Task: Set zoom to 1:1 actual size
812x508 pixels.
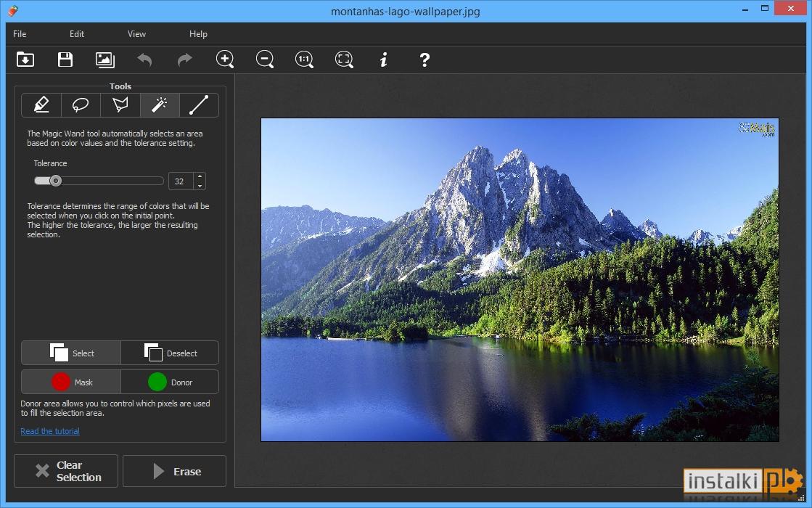Action: pos(305,60)
